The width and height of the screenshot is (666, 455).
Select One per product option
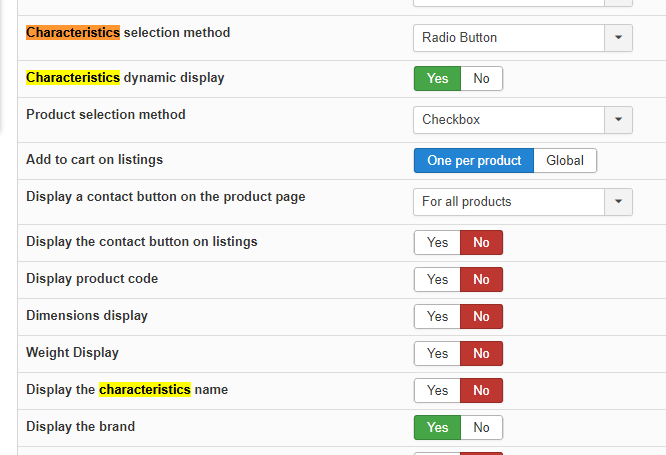pyautogui.click(x=474, y=161)
